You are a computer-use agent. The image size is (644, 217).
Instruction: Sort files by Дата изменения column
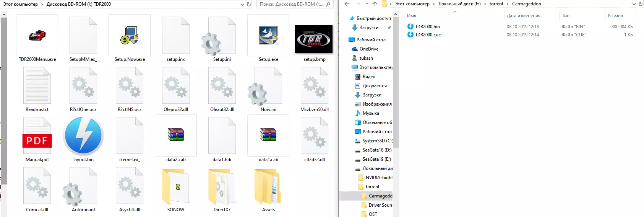click(523, 16)
